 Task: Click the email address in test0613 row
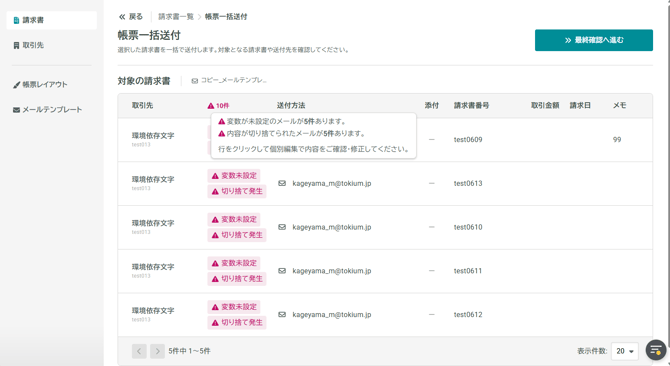(x=332, y=184)
